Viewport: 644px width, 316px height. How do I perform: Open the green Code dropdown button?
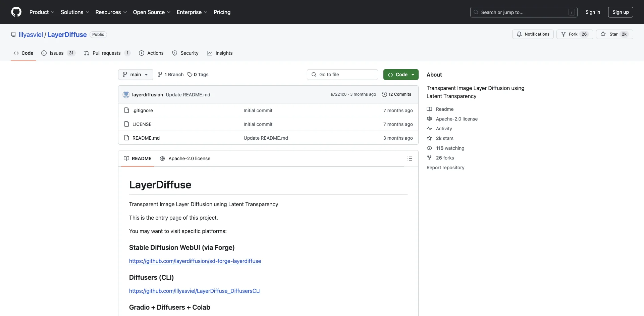pyautogui.click(x=401, y=75)
